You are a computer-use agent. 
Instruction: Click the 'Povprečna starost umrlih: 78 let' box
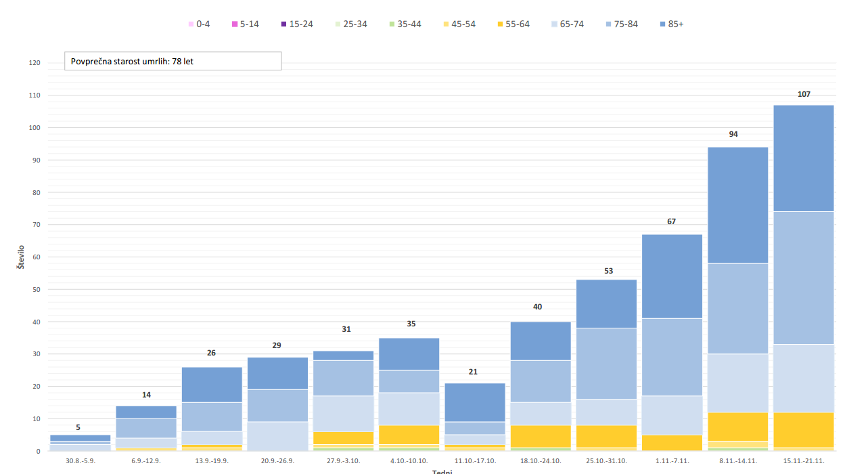173,61
